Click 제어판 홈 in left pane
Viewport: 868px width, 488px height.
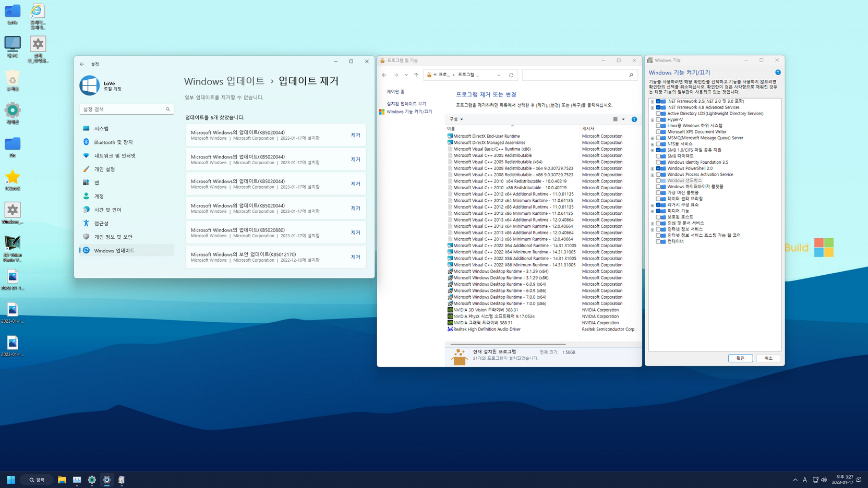click(395, 92)
